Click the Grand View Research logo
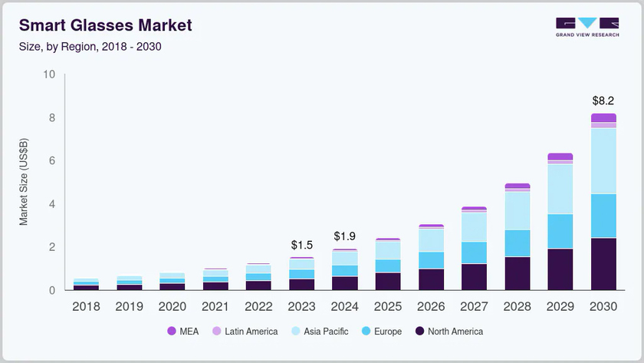The image size is (644, 363). coord(586,27)
